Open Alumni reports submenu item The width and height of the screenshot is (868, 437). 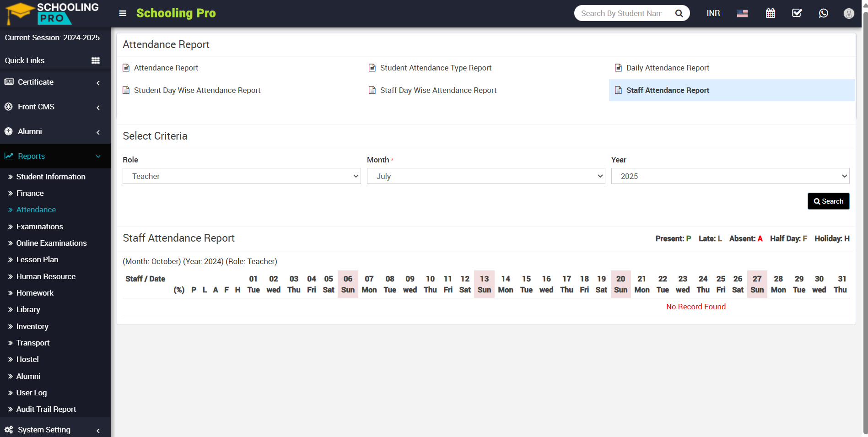pos(28,376)
